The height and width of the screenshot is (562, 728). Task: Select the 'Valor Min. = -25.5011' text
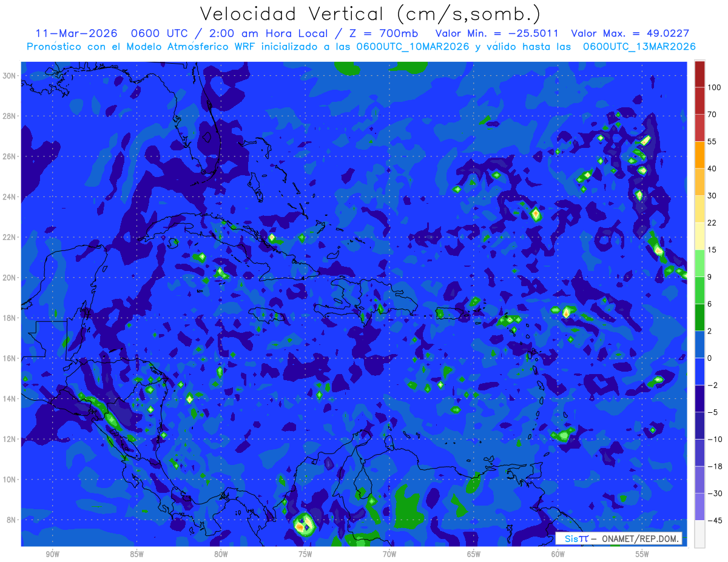497,33
